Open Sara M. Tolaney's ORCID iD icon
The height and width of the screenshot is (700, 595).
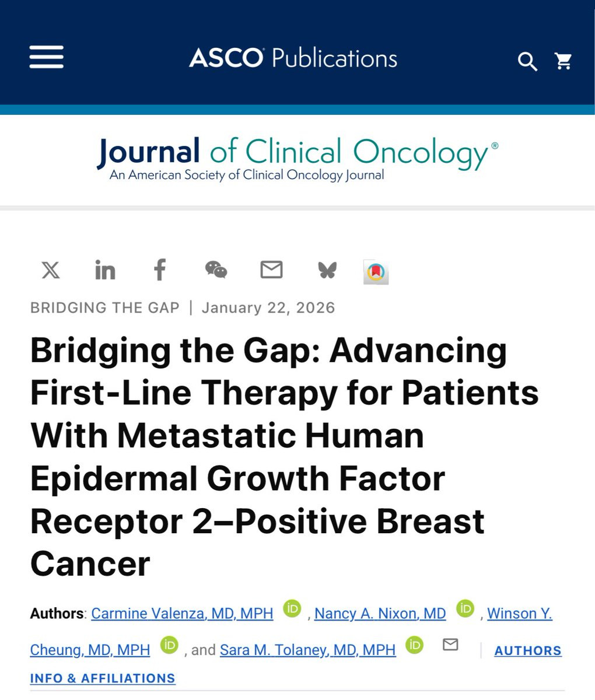tap(415, 645)
